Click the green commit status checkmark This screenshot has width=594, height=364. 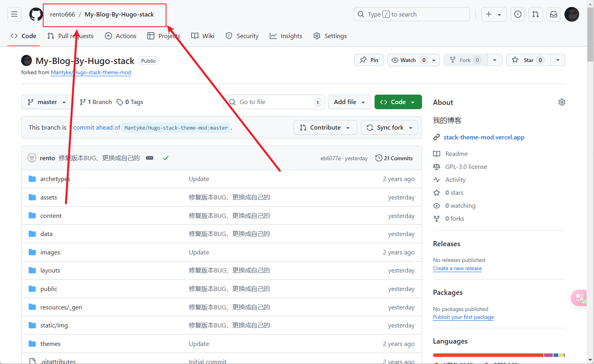(x=166, y=158)
